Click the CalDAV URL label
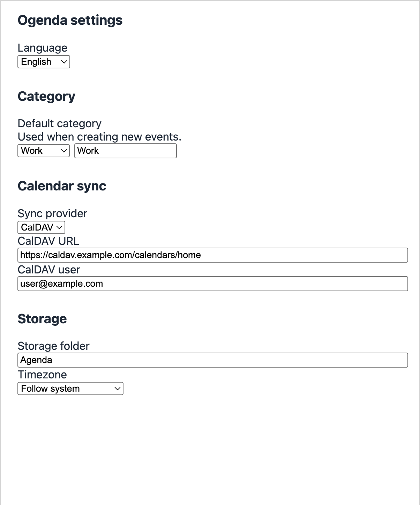The height and width of the screenshot is (505, 420). [48, 241]
